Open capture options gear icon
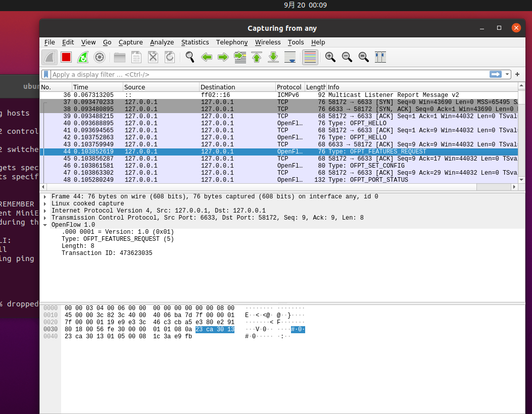Viewport: 532px width, 414px height. pos(100,57)
